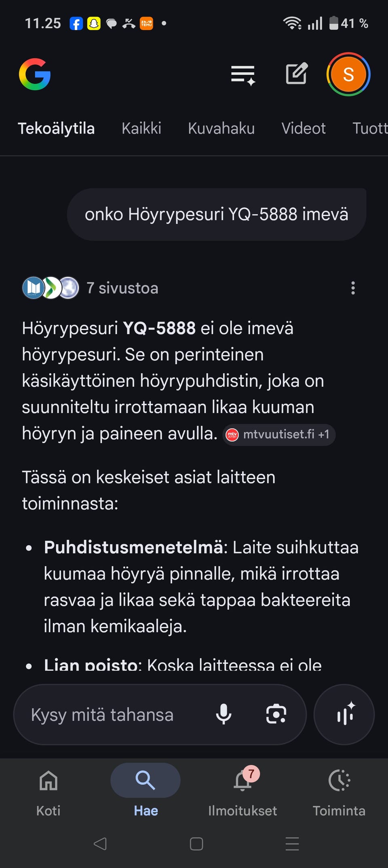This screenshot has height=868, width=388.
Task: Open search history panel
Action: click(x=242, y=74)
